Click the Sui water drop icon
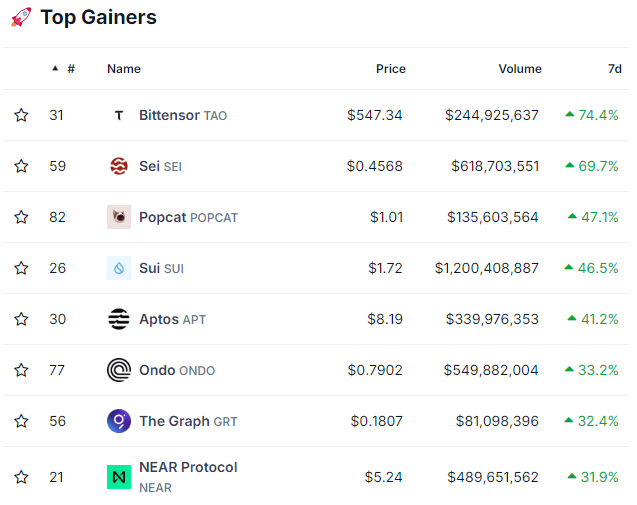The width and height of the screenshot is (637, 505). tap(119, 268)
